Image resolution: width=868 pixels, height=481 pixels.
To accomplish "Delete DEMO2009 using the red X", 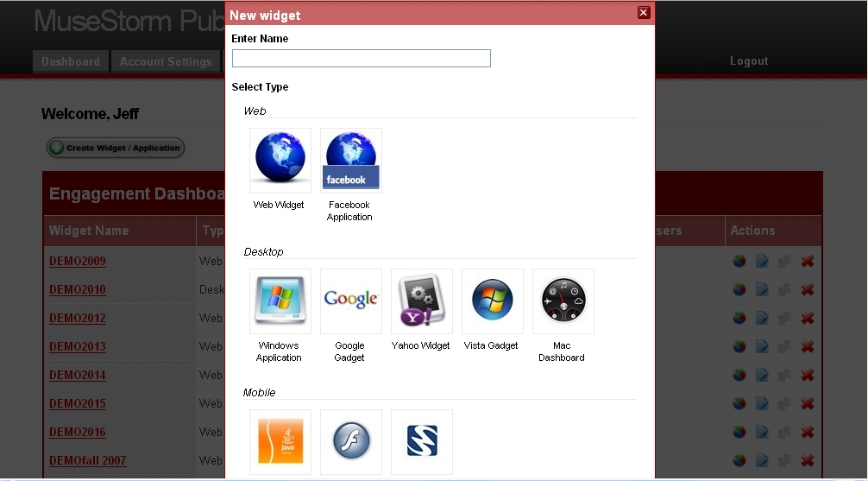I will point(808,261).
